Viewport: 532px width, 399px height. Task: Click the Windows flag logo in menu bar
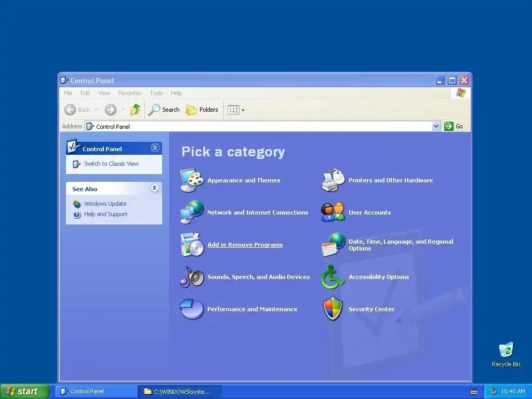[x=460, y=92]
